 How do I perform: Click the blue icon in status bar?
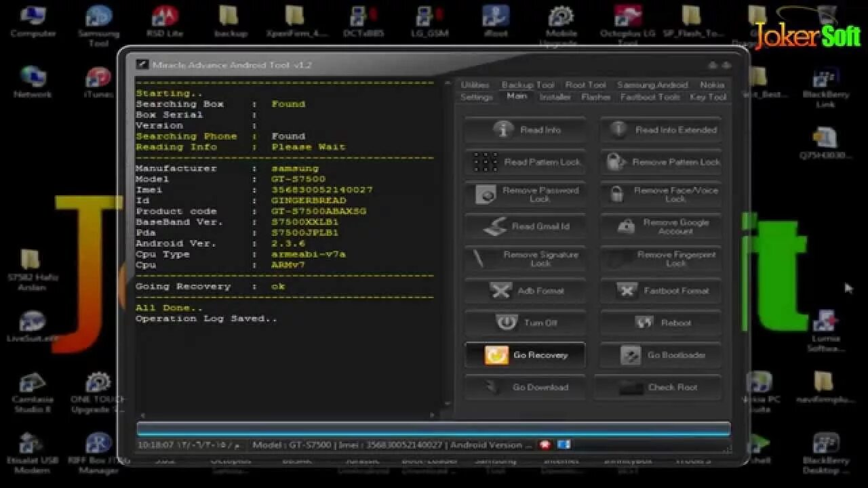(564, 445)
